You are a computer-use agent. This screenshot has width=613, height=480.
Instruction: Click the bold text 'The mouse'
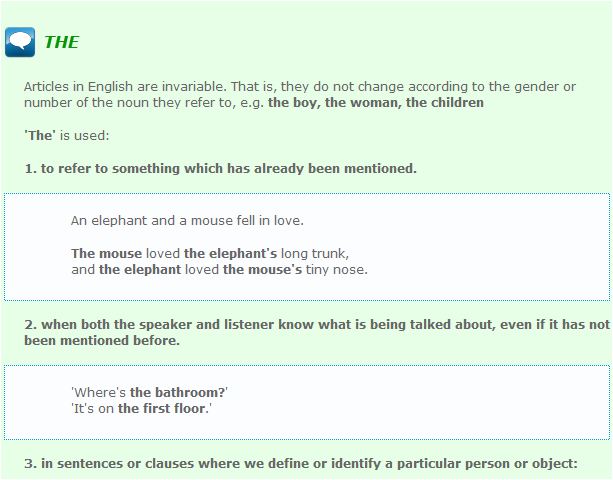[x=106, y=253]
